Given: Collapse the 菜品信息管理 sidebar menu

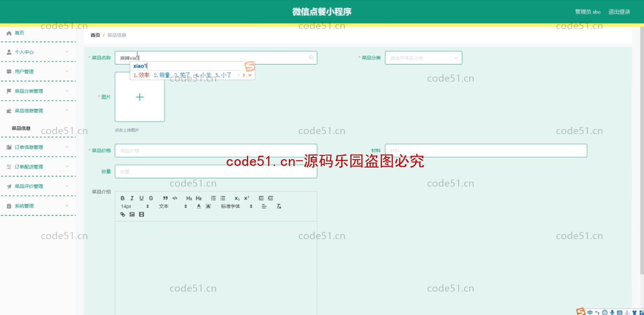Looking at the screenshot, I should [x=38, y=111].
